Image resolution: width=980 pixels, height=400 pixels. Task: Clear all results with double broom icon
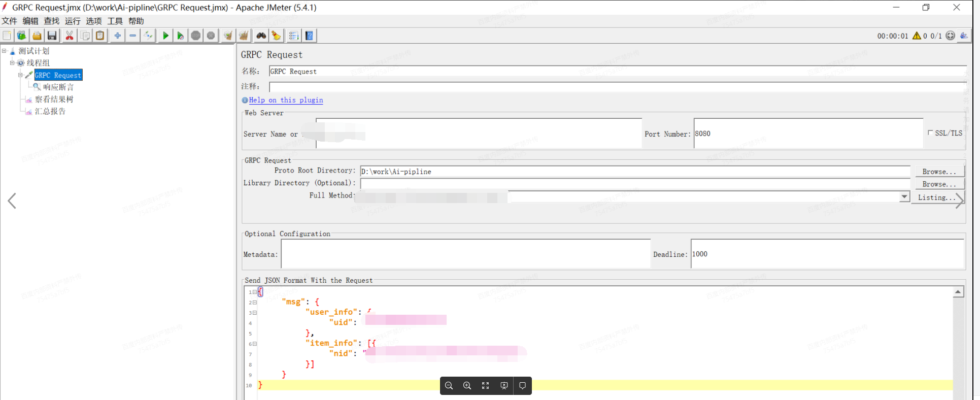click(244, 36)
